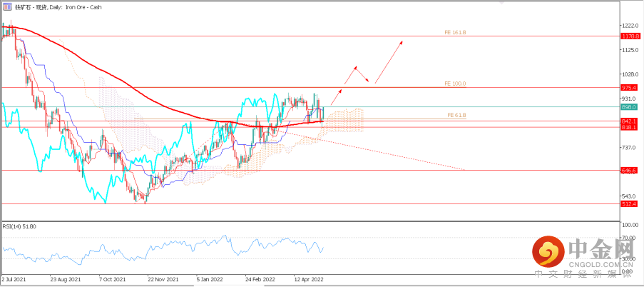Screen dimensions: 644x287
Task: Click the chart title 'Daily: Iron Ore - Cash'
Action: (75, 7)
